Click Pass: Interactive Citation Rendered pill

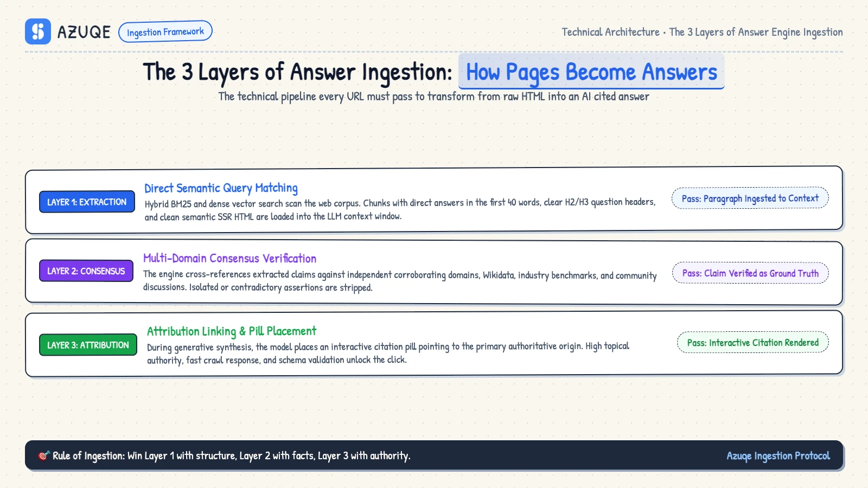click(x=753, y=342)
